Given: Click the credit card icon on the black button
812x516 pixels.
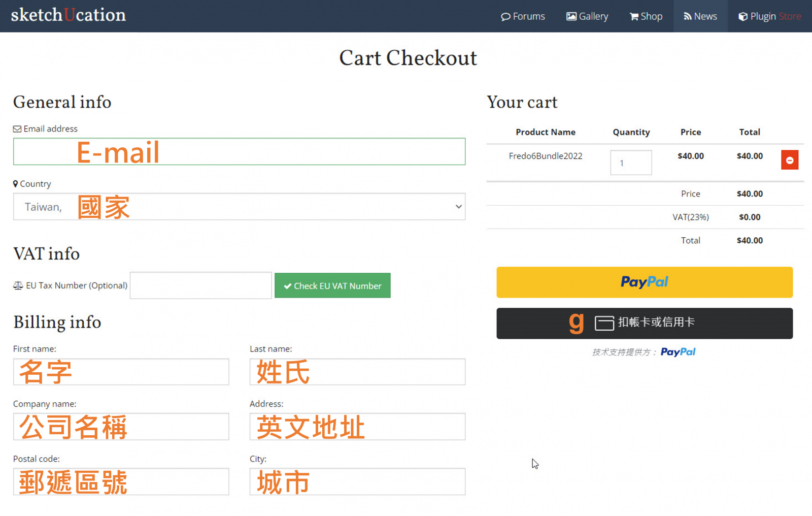Looking at the screenshot, I should click(x=604, y=323).
